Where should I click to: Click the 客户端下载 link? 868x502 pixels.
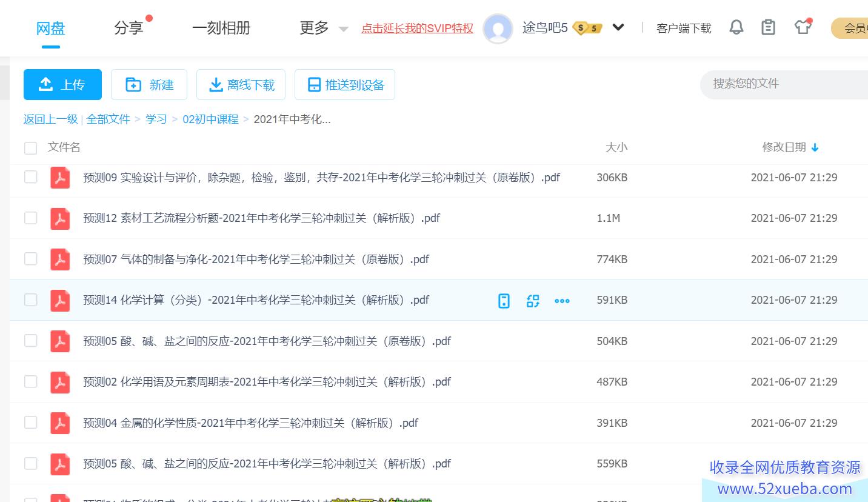coord(684,28)
